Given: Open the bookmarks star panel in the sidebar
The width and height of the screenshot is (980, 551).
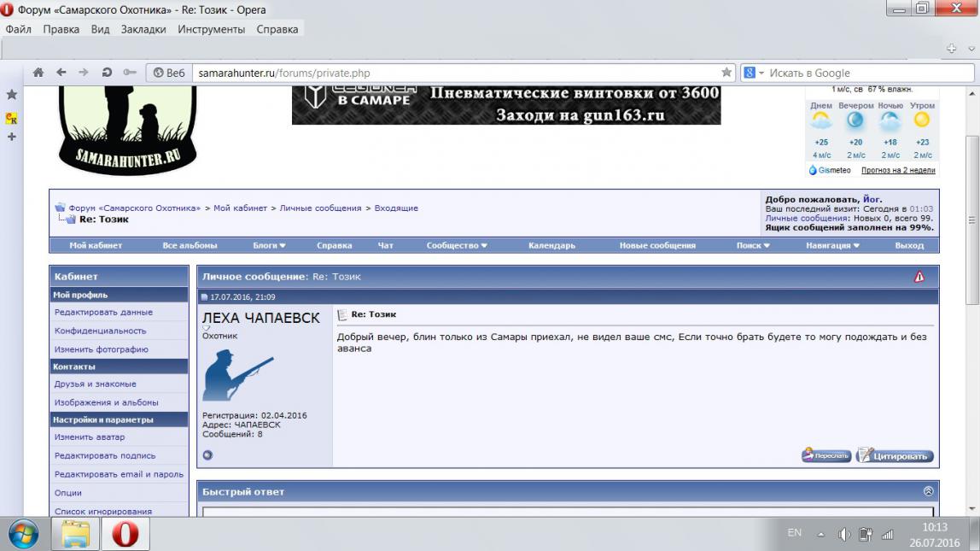Looking at the screenshot, I should pyautogui.click(x=12, y=94).
